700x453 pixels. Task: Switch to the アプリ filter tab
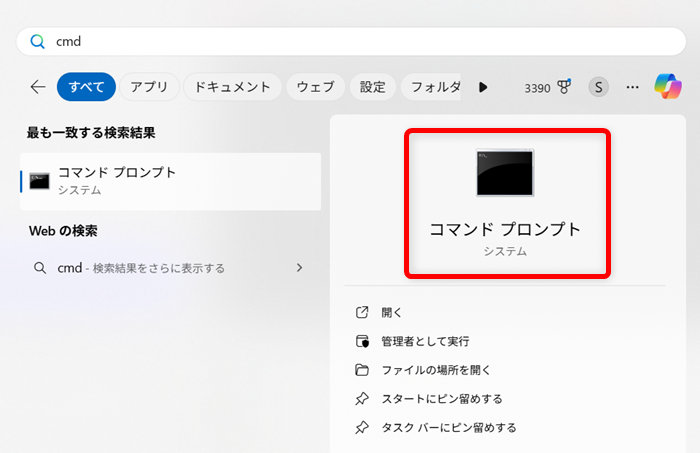coord(149,87)
